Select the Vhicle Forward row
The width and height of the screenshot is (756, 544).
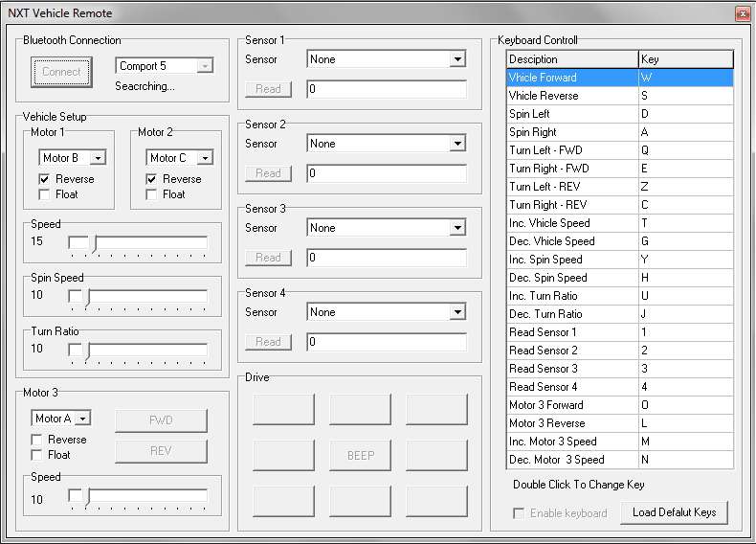(620, 78)
